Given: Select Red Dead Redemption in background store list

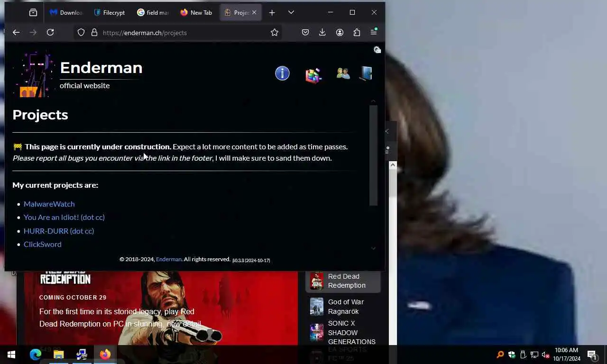Looking at the screenshot, I should click(343, 281).
